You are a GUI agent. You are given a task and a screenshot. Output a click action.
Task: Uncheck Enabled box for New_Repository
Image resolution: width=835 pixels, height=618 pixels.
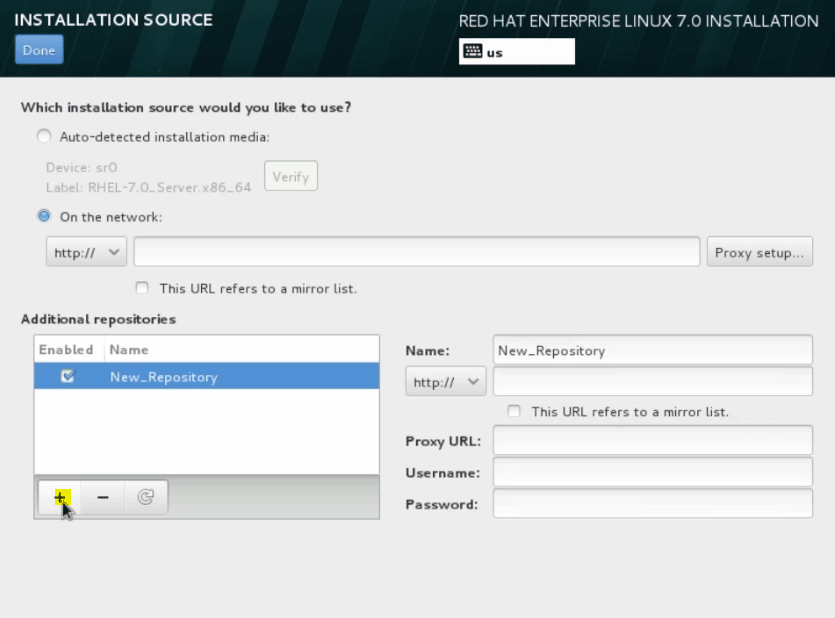[x=67, y=377]
